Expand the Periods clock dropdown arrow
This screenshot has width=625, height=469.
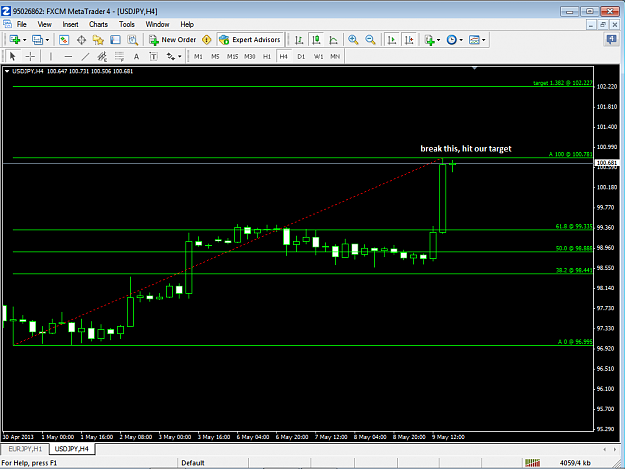461,40
